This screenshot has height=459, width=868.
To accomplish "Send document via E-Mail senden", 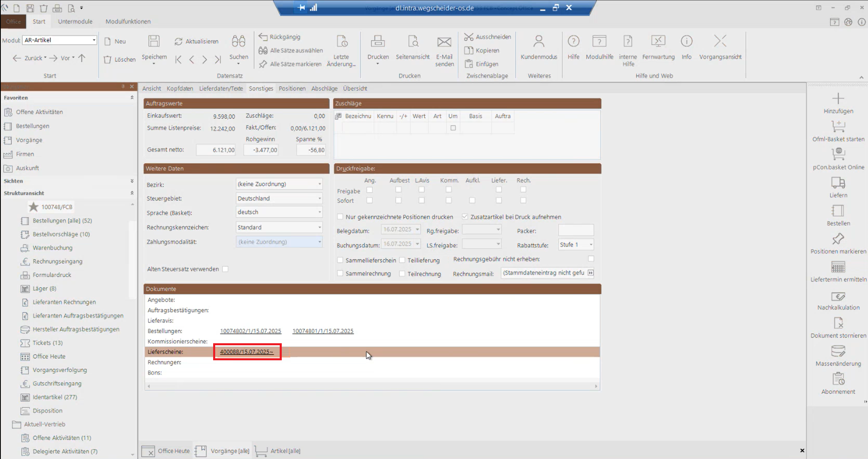I will coord(444,42).
